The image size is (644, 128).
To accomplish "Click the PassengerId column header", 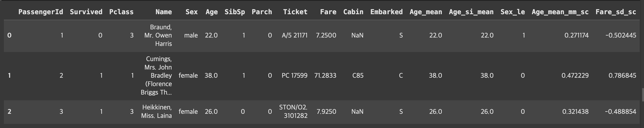I will [x=41, y=12].
